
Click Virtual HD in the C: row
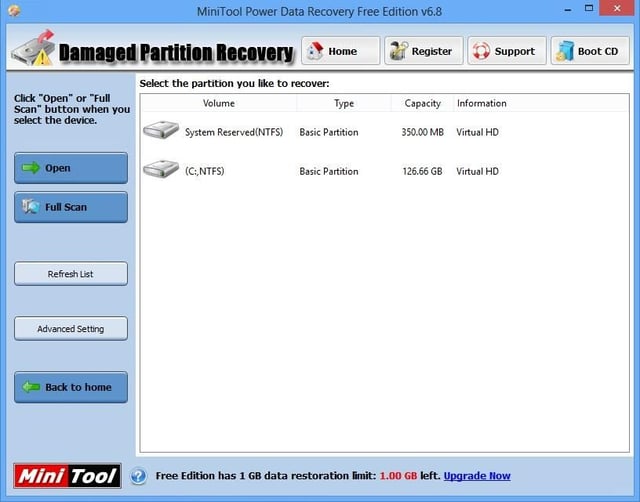click(x=478, y=171)
